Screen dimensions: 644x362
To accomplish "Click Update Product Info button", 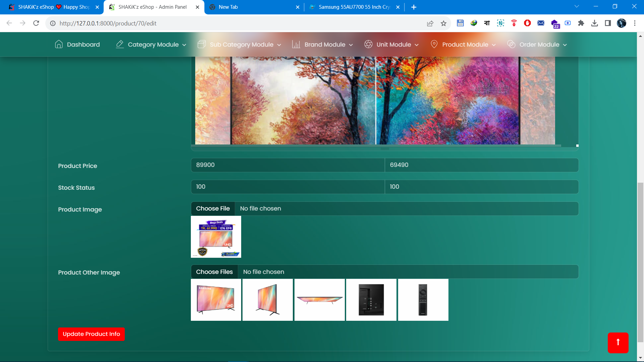I will click(x=91, y=334).
